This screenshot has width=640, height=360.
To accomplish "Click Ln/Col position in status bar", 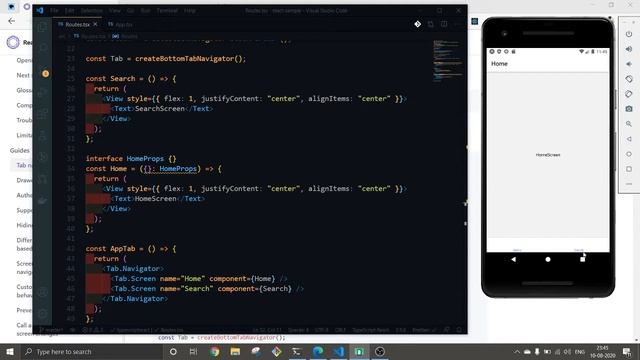I will tap(267, 330).
